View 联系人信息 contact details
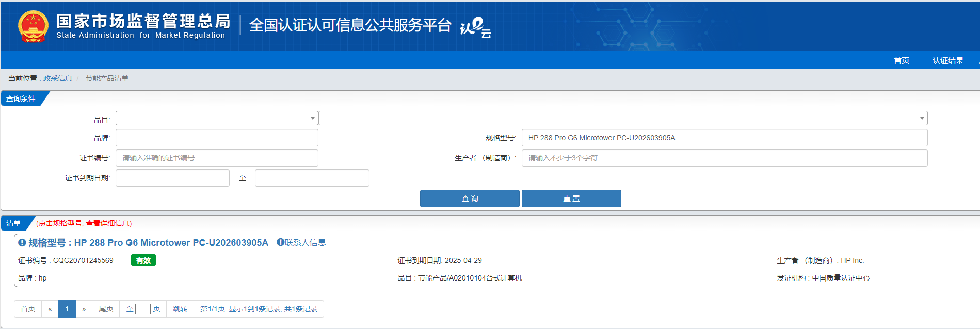 [x=306, y=242]
